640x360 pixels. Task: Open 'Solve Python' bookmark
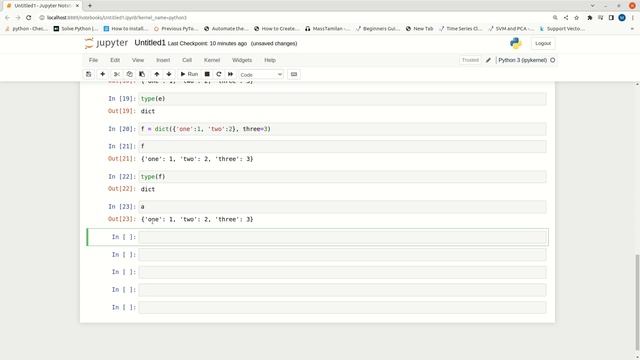tap(76, 29)
